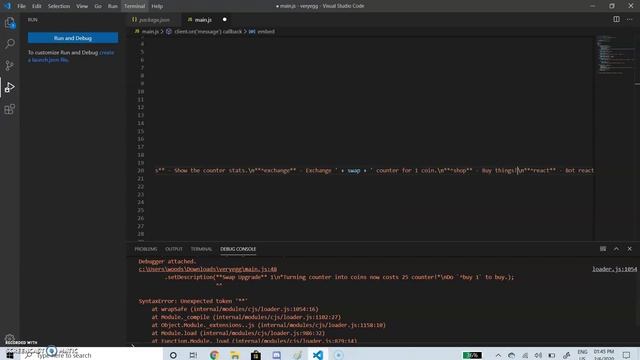Maximize the bottom panel with chevron
Screen dimensions: 640x360
(616, 249)
